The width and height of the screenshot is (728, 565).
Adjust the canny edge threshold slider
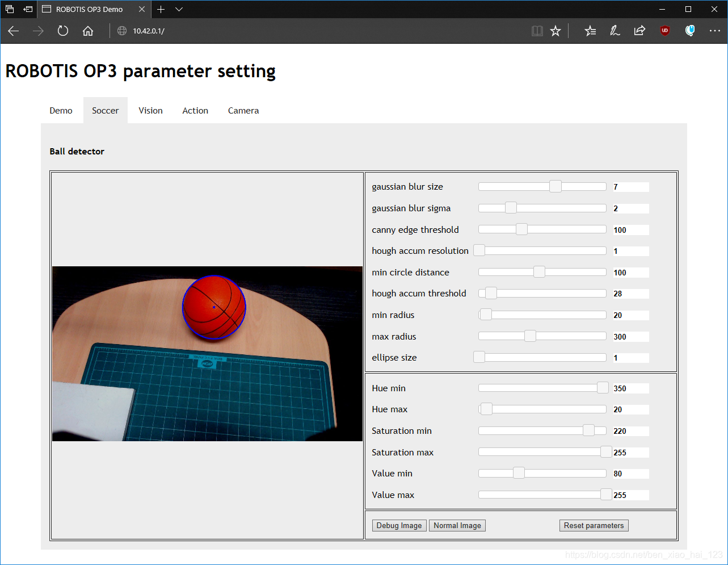click(x=542, y=229)
